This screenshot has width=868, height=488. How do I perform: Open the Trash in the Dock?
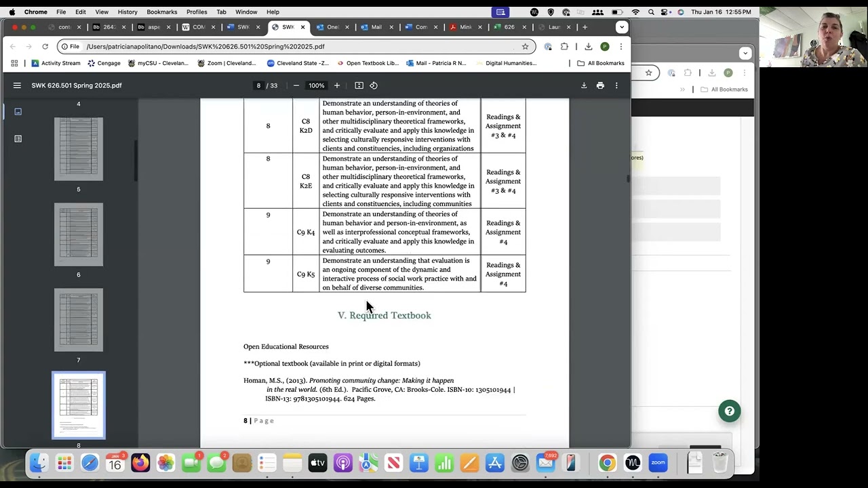pos(719,463)
